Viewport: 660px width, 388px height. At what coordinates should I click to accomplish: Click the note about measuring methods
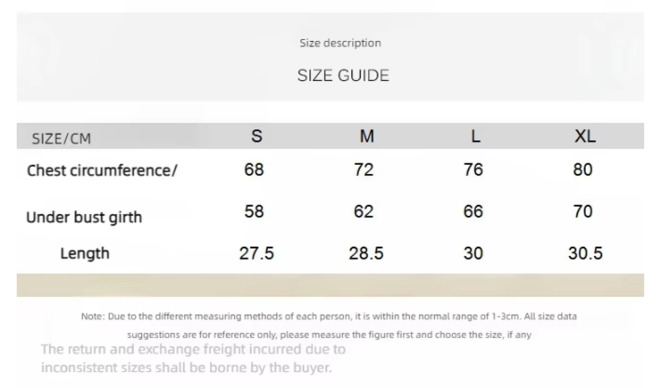[x=329, y=325]
